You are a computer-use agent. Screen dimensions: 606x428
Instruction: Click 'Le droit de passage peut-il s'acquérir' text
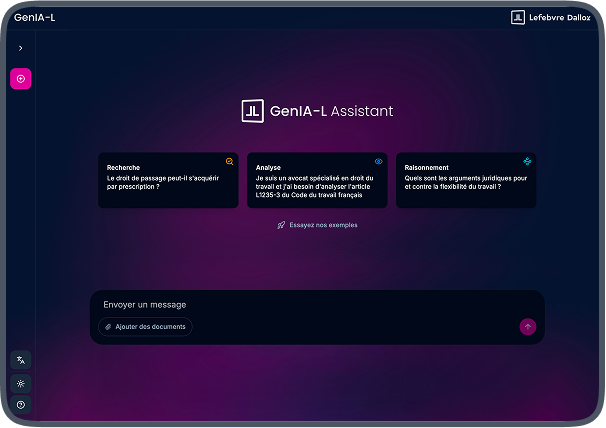[x=163, y=178]
